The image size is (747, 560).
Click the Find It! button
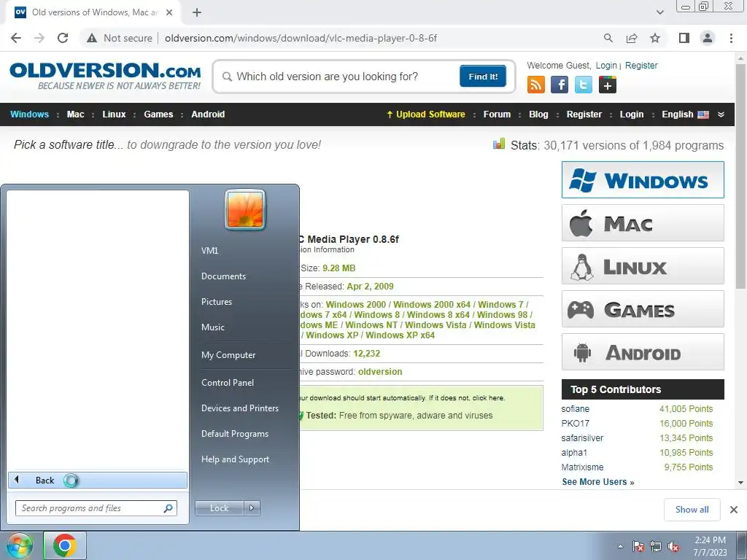483,76
